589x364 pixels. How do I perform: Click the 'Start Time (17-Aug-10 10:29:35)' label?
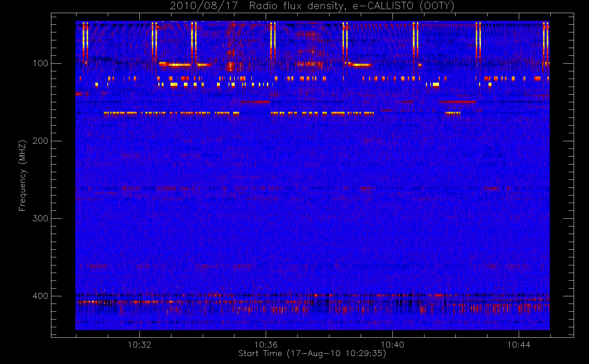tap(312, 353)
